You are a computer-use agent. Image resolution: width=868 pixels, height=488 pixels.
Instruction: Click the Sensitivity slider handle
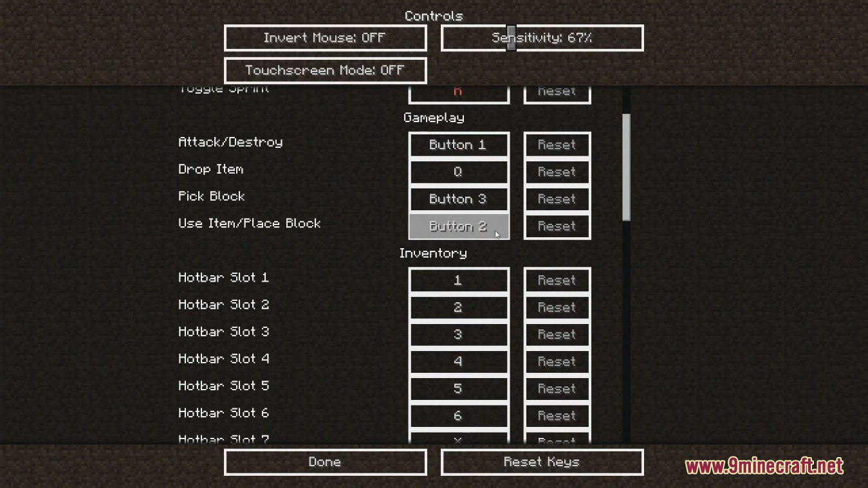[x=511, y=38]
